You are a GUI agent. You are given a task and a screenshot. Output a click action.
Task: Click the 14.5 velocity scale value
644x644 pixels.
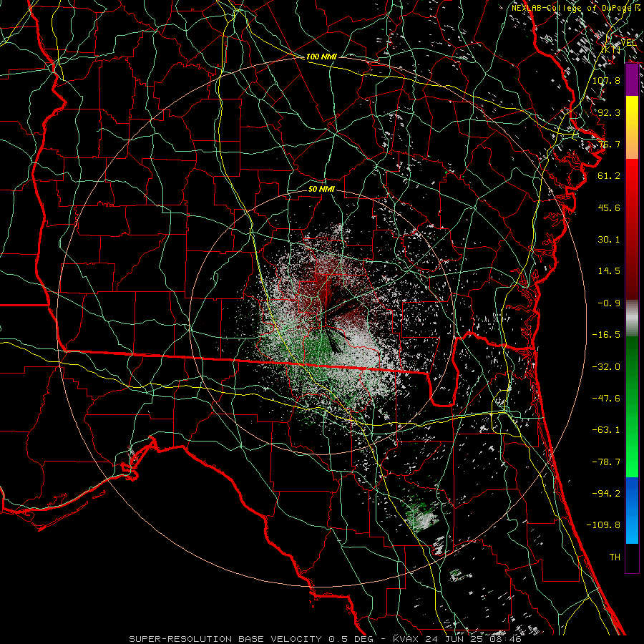coord(609,271)
